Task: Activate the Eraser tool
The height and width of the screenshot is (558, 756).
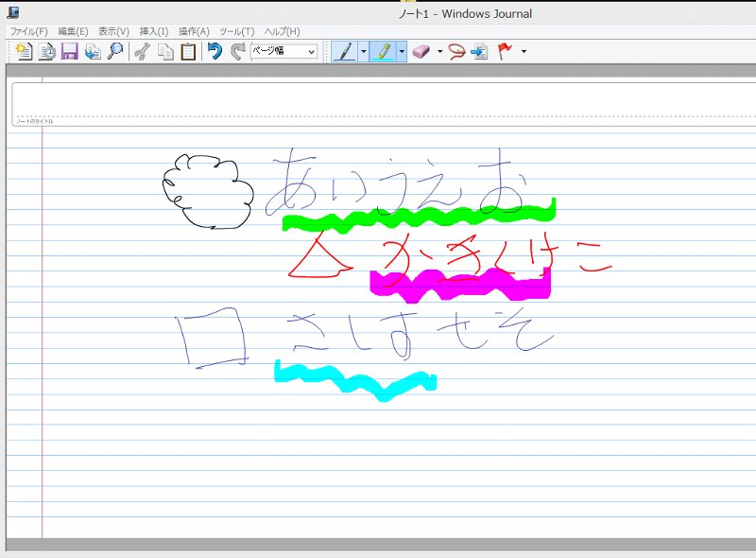Action: coord(421,52)
